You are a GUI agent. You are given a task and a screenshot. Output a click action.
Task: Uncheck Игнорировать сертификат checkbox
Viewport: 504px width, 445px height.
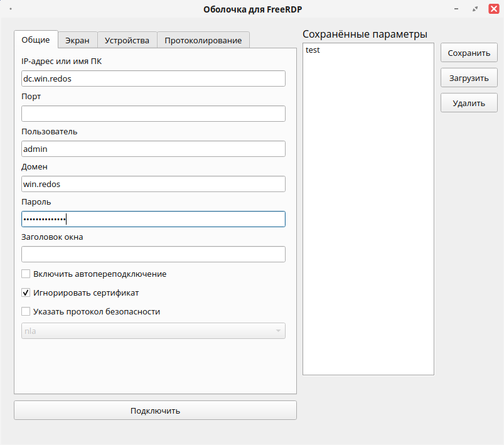(x=26, y=292)
